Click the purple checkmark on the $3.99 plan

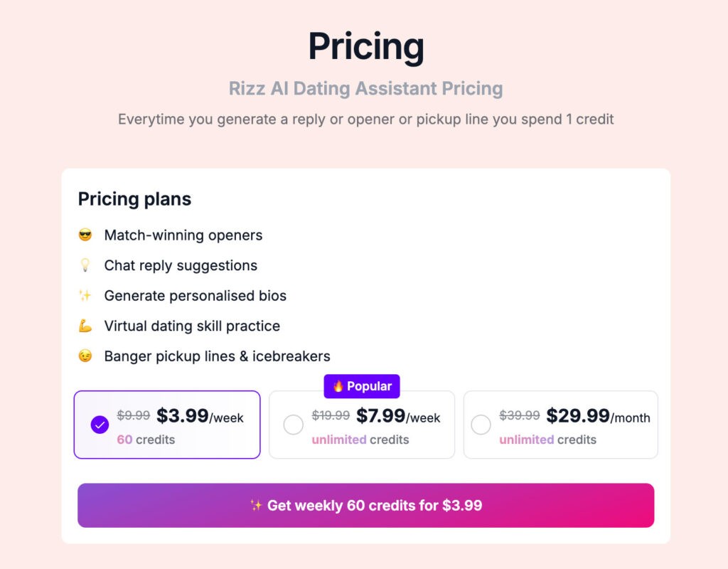100,425
